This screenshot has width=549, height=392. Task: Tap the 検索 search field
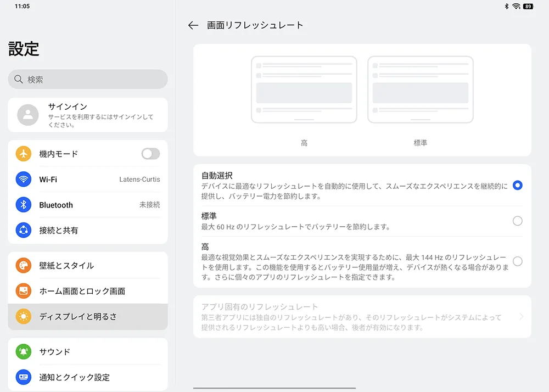pos(88,79)
